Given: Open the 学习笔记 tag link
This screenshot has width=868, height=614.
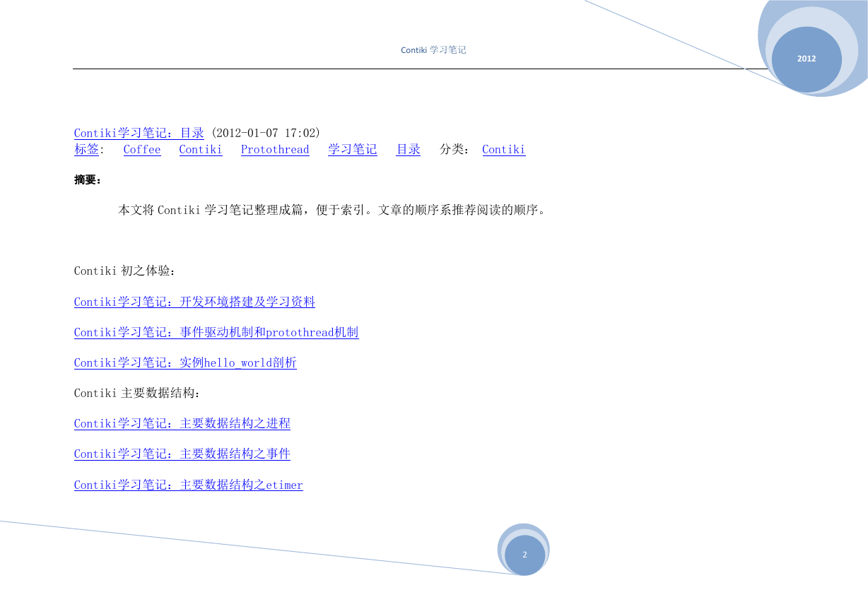Looking at the screenshot, I should tap(353, 149).
